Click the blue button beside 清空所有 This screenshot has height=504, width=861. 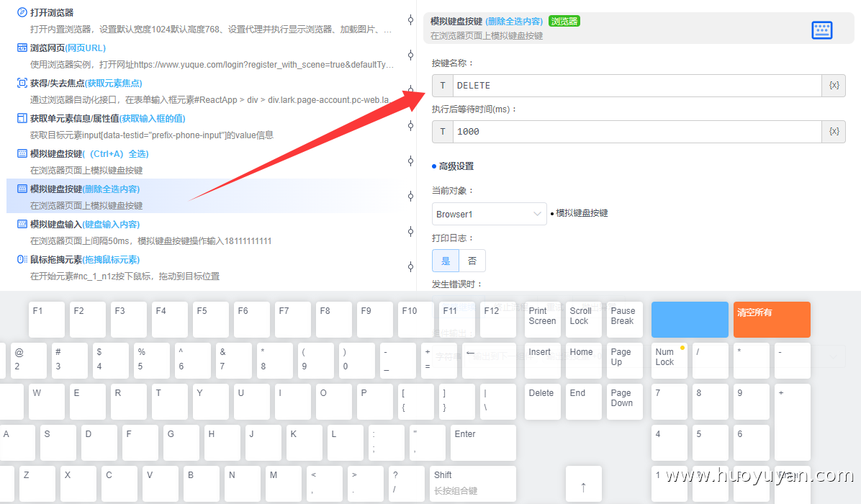point(690,320)
